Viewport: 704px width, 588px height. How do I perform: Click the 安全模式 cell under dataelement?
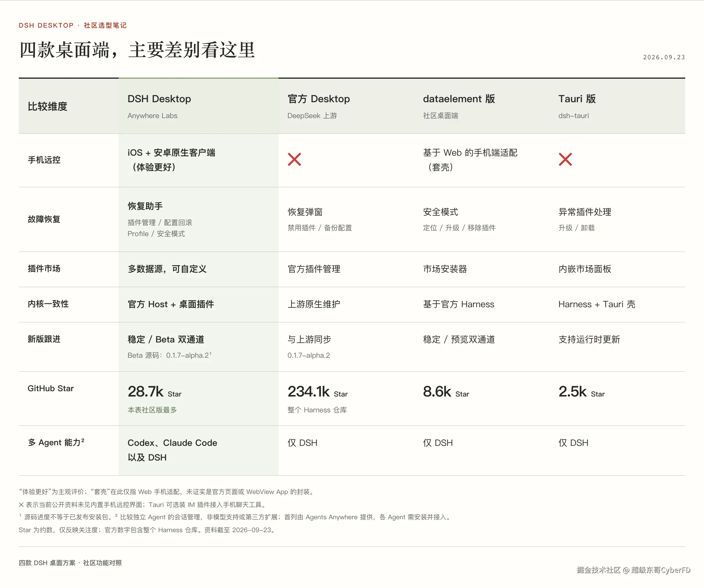pyautogui.click(x=440, y=212)
